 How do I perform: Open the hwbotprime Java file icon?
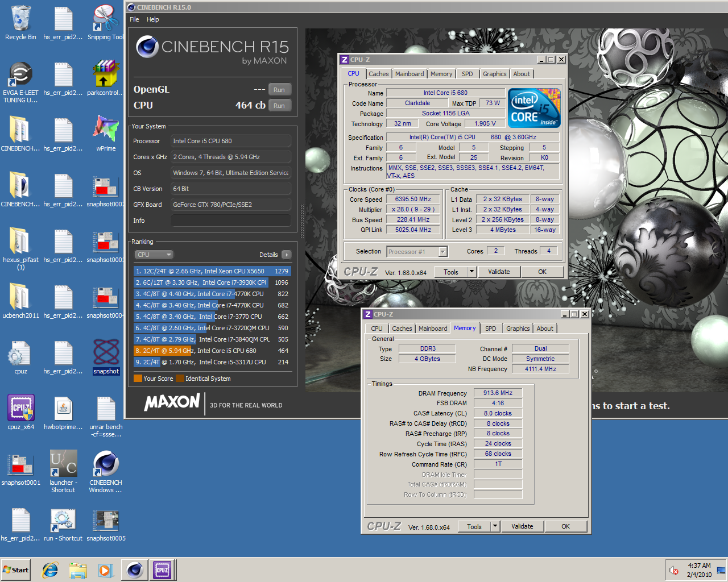(x=63, y=413)
